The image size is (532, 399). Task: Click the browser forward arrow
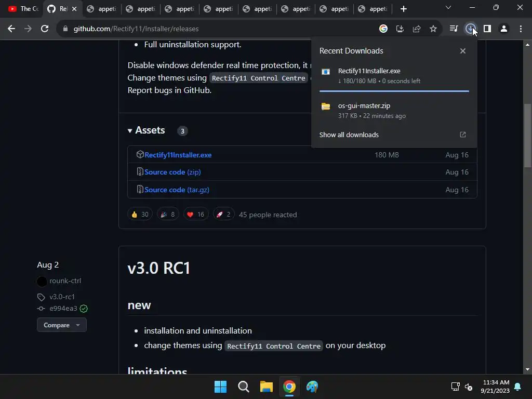tap(28, 29)
